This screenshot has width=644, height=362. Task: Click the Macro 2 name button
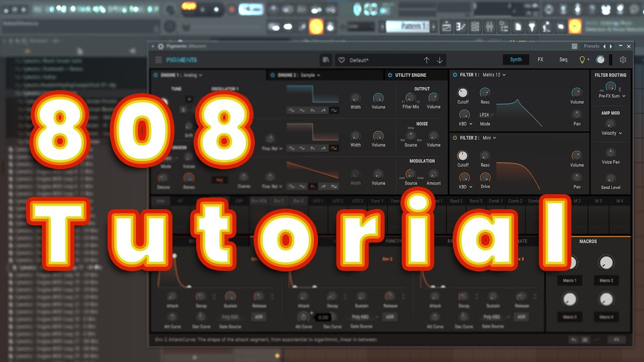[606, 281]
